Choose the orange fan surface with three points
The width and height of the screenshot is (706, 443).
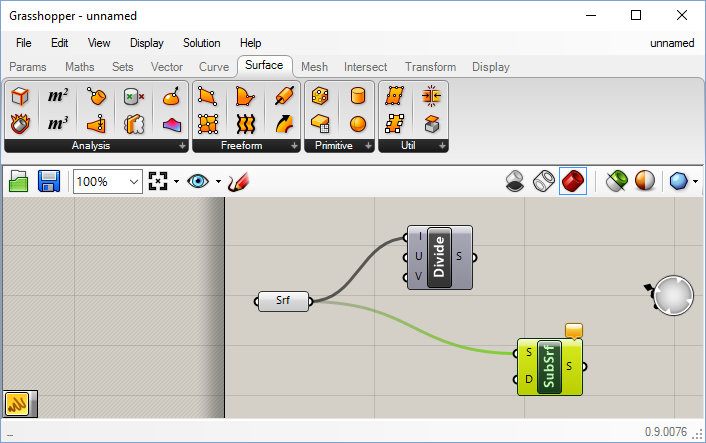246,96
